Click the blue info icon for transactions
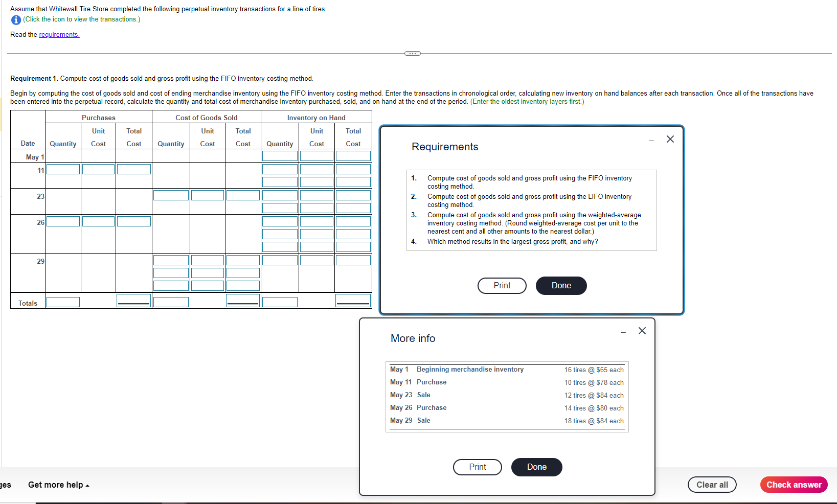Screen dimensions: 837x504 (16, 20)
